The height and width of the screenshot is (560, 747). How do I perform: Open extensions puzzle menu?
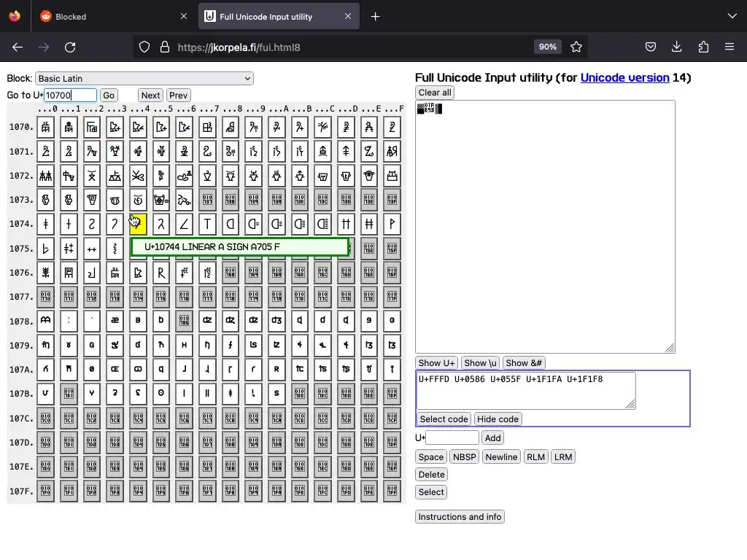[703, 47]
